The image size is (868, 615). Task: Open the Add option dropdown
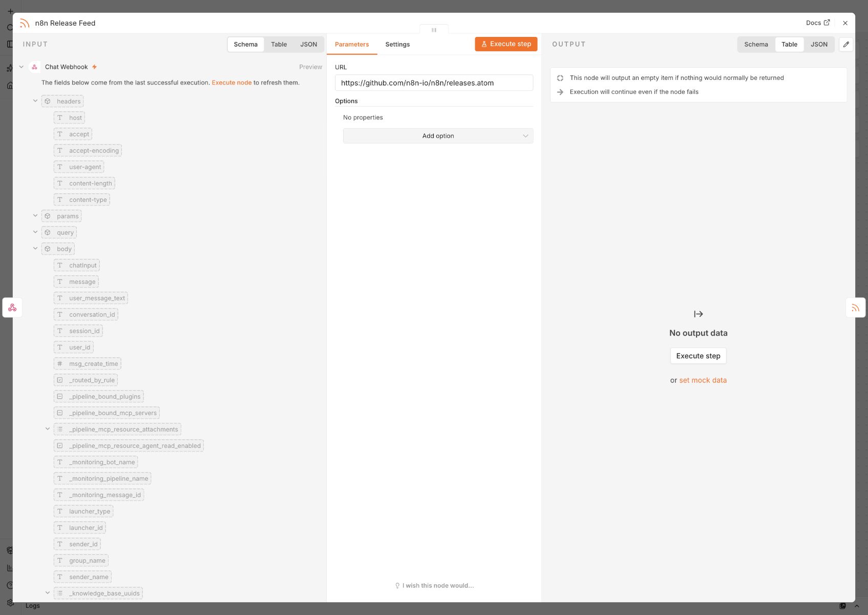tap(438, 136)
